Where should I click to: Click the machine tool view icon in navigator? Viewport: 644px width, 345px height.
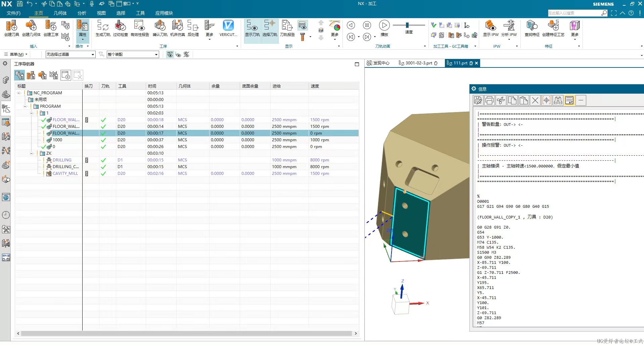[31, 75]
